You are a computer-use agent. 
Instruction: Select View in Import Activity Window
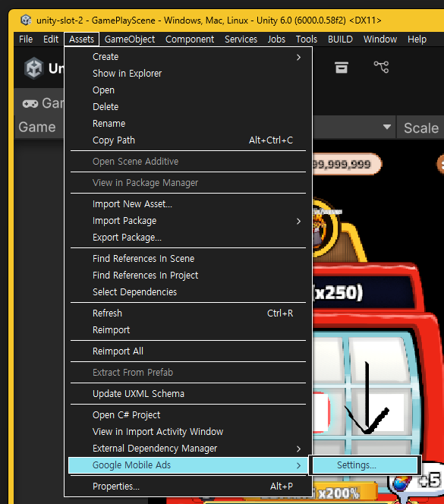click(188, 432)
